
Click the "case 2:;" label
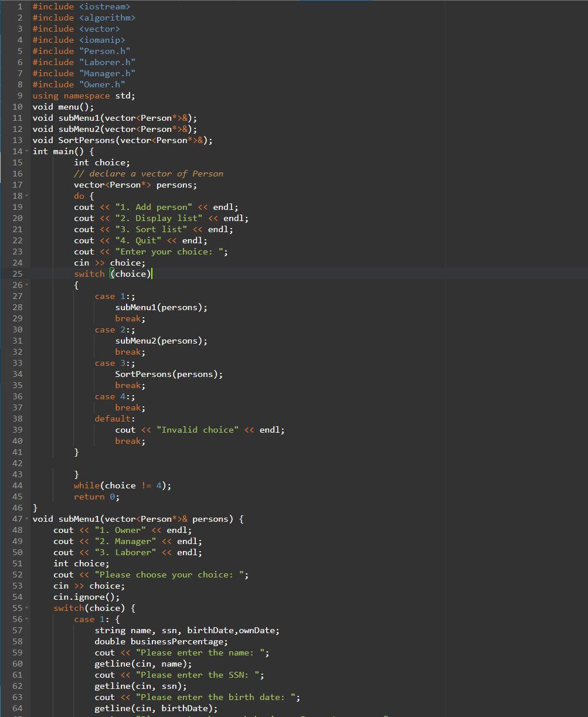tap(115, 329)
